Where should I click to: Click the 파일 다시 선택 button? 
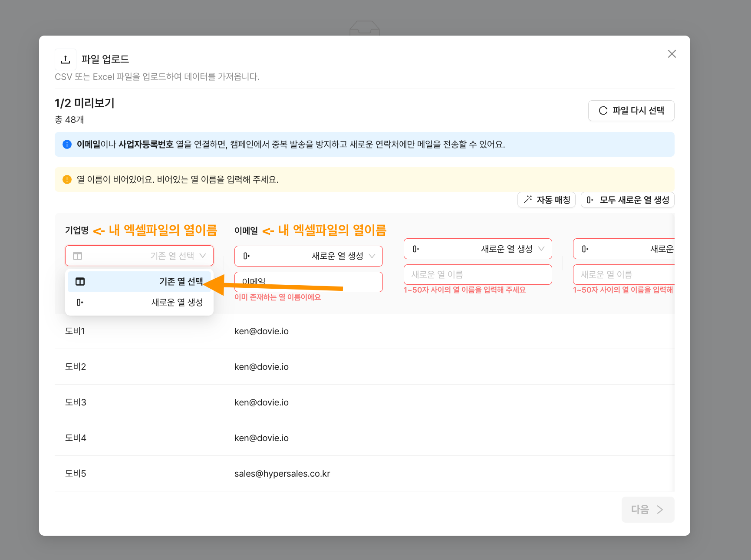(x=631, y=111)
